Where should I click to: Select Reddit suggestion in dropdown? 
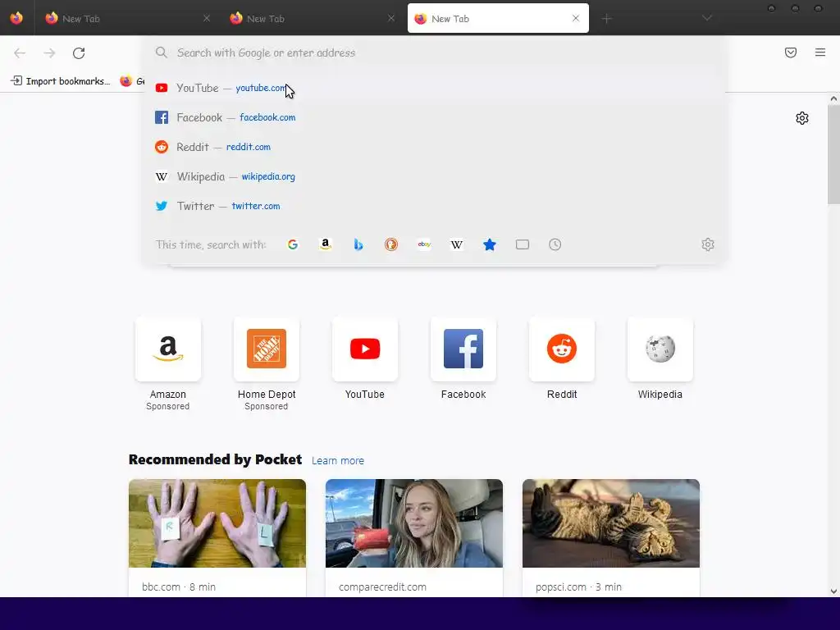(x=434, y=147)
